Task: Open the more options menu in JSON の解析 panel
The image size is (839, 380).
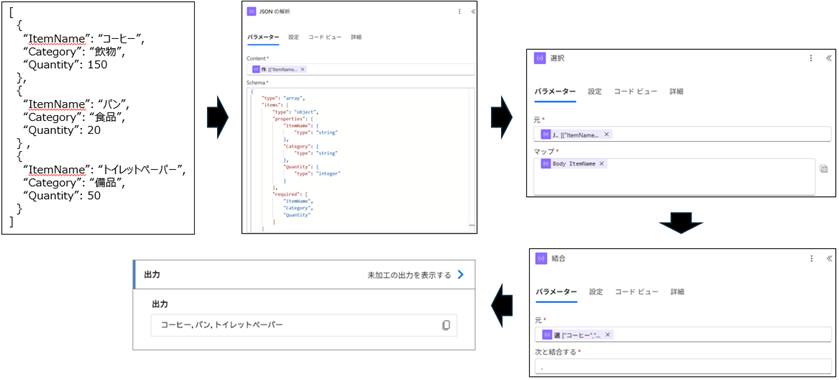Action: click(460, 11)
